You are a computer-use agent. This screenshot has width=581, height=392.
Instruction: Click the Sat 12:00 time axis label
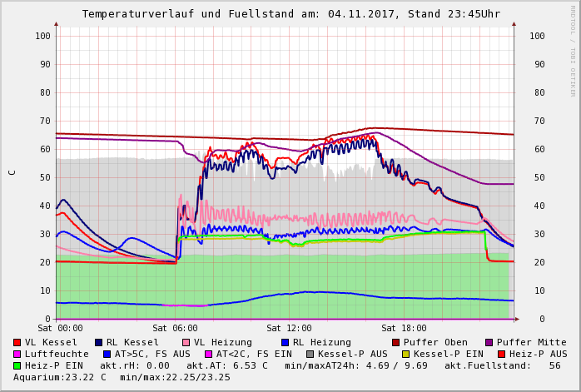click(x=289, y=329)
